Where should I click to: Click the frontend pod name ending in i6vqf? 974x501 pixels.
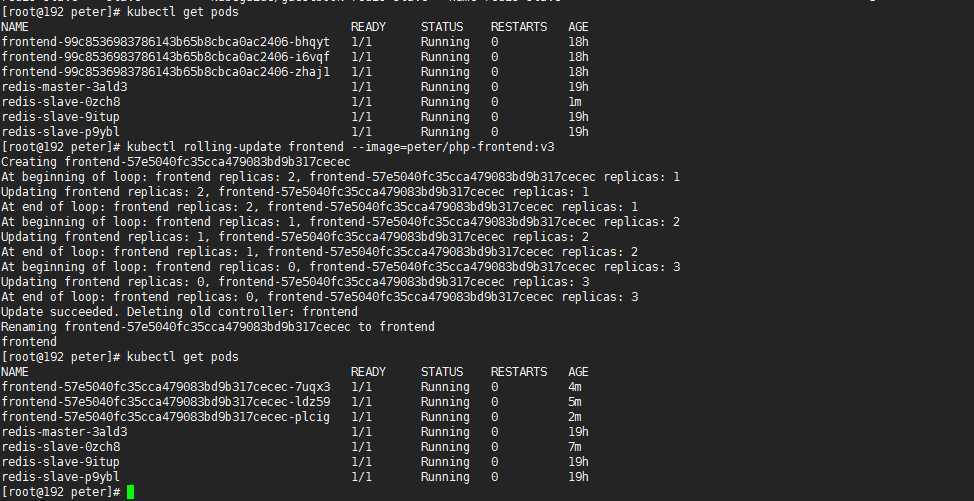(166, 57)
